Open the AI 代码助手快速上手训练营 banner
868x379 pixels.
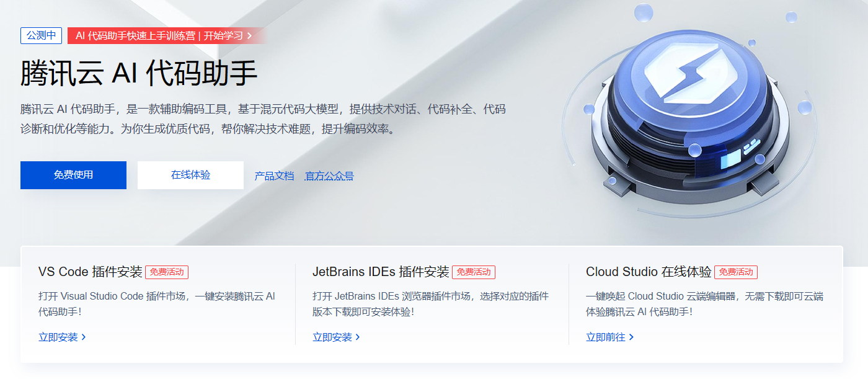tap(167, 35)
